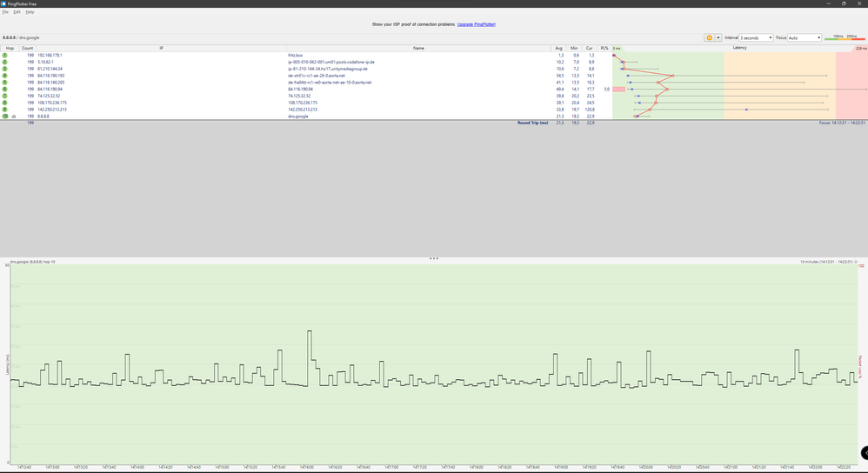Click the hop 1 green circle icon

tap(5, 56)
